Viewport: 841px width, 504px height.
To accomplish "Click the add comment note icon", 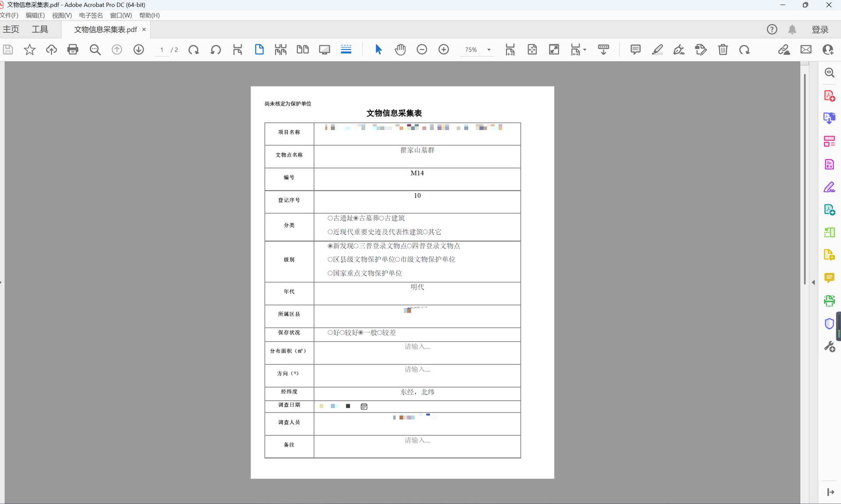I will tap(635, 49).
